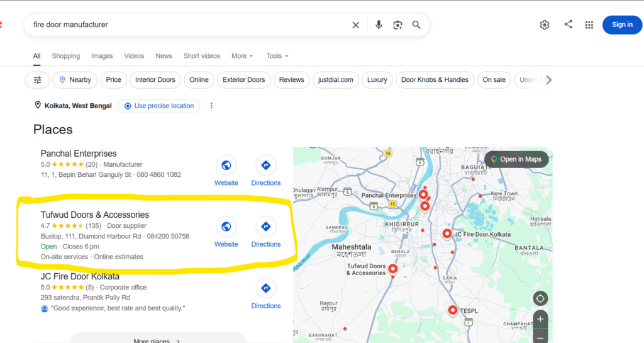Zoom in on the map with plus
Screen dimensions: 644x343
click(x=540, y=318)
